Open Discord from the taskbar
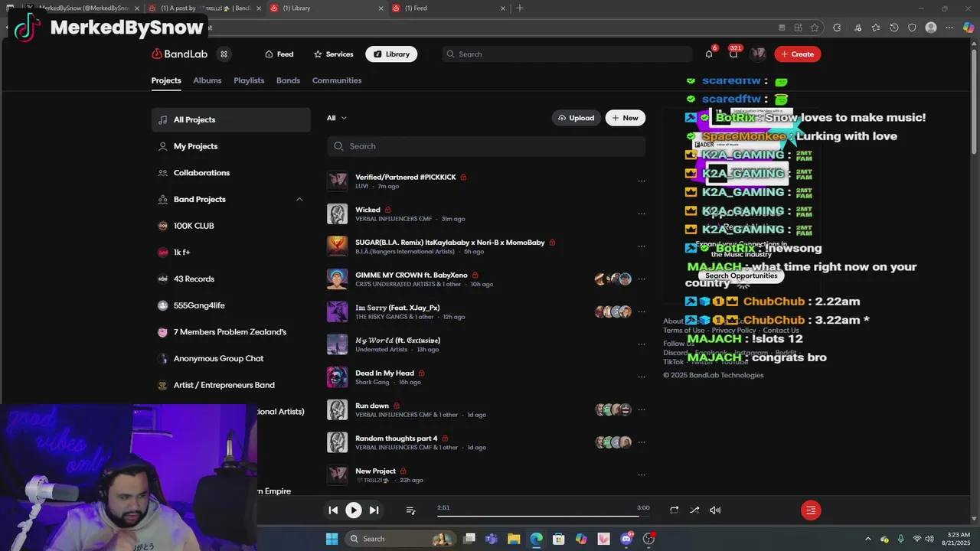 coord(626,539)
